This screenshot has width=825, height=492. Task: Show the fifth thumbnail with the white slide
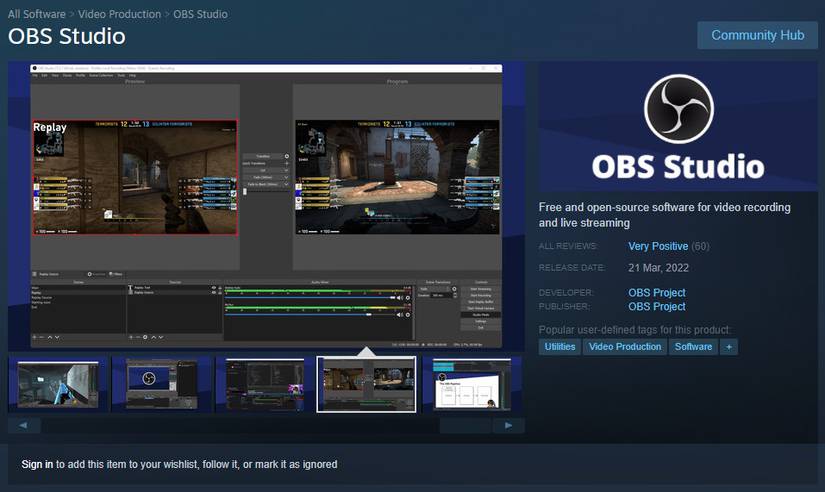pyautogui.click(x=472, y=384)
